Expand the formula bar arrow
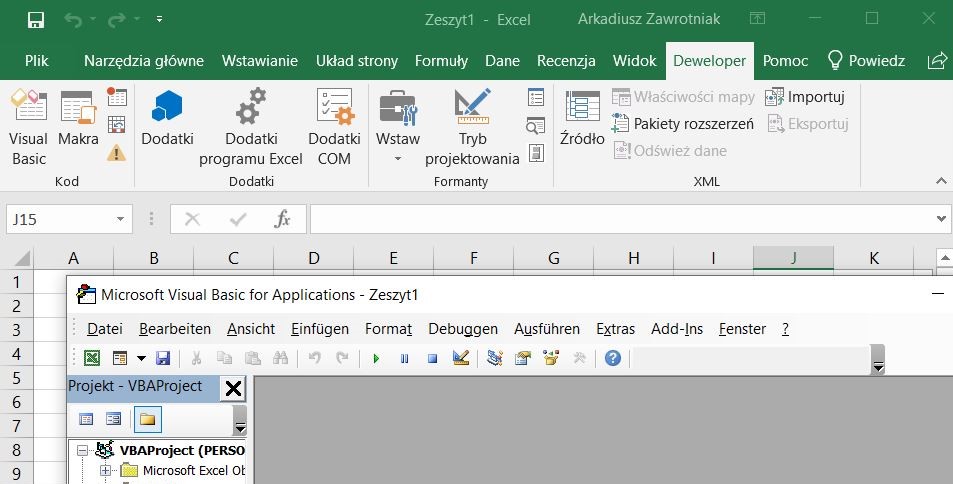The width and height of the screenshot is (953, 484). 941,219
